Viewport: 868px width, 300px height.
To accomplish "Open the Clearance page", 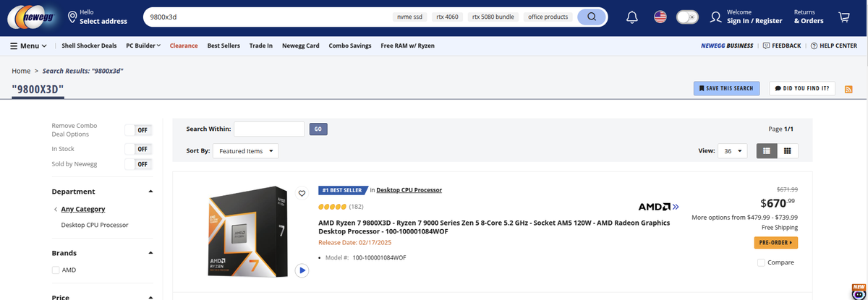I will [x=184, y=46].
